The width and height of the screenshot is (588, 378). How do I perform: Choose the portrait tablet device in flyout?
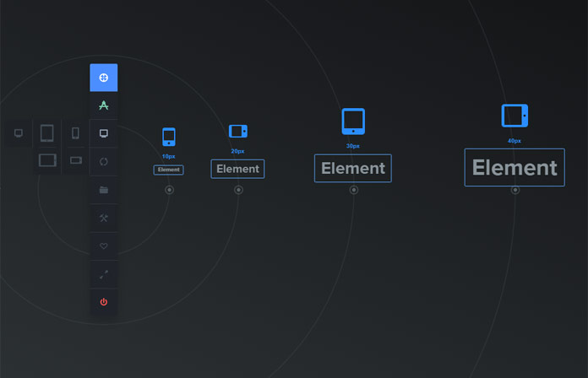point(46,132)
